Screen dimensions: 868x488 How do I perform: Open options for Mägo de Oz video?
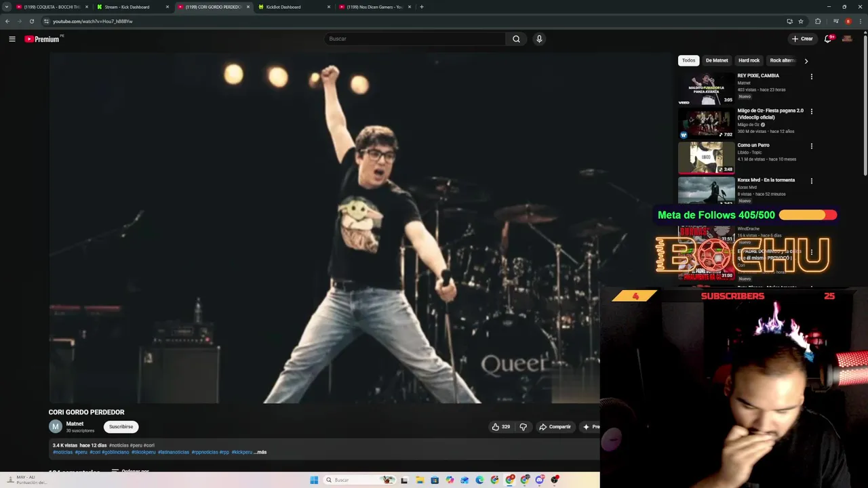[x=812, y=111]
